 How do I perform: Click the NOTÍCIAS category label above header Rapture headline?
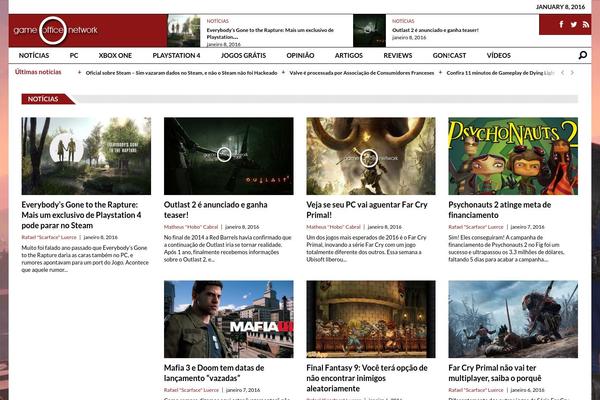(218, 21)
